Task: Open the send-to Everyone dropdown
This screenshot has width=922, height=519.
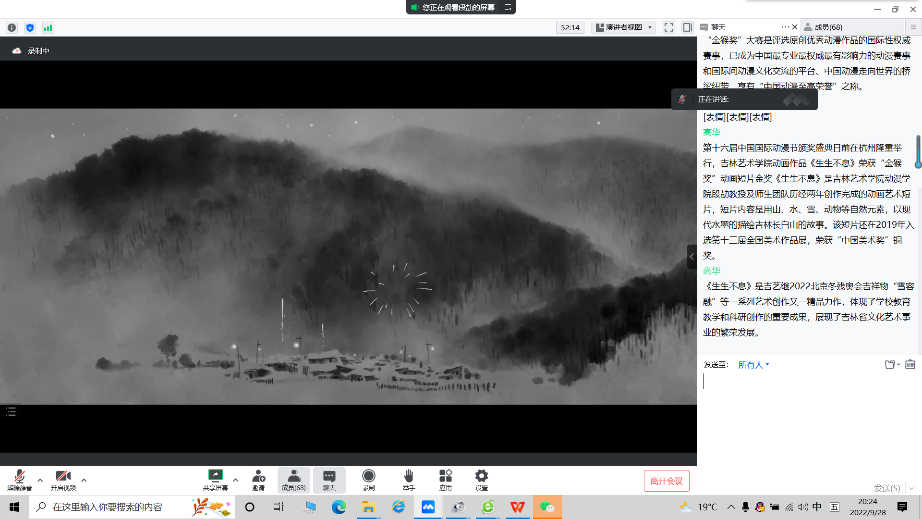Action: tap(753, 365)
